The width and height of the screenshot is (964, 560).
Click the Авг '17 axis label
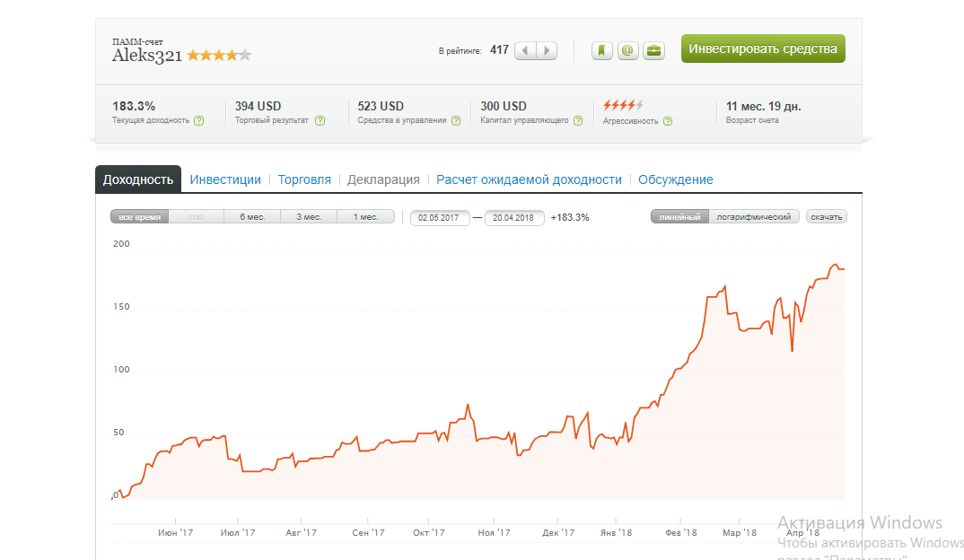[x=302, y=532]
